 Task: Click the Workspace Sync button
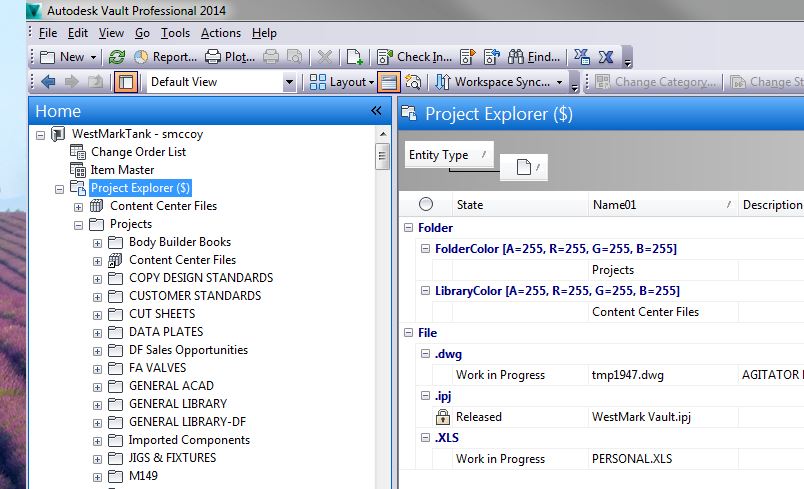coord(492,82)
